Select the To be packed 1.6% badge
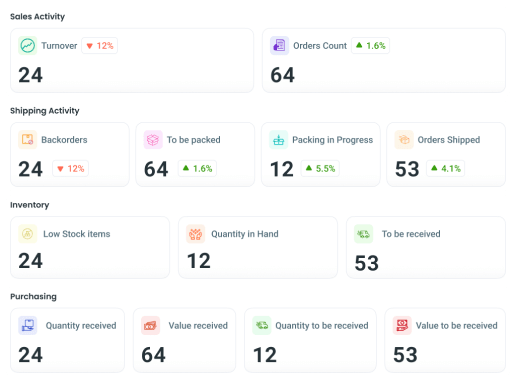516x383 pixels. (x=197, y=168)
